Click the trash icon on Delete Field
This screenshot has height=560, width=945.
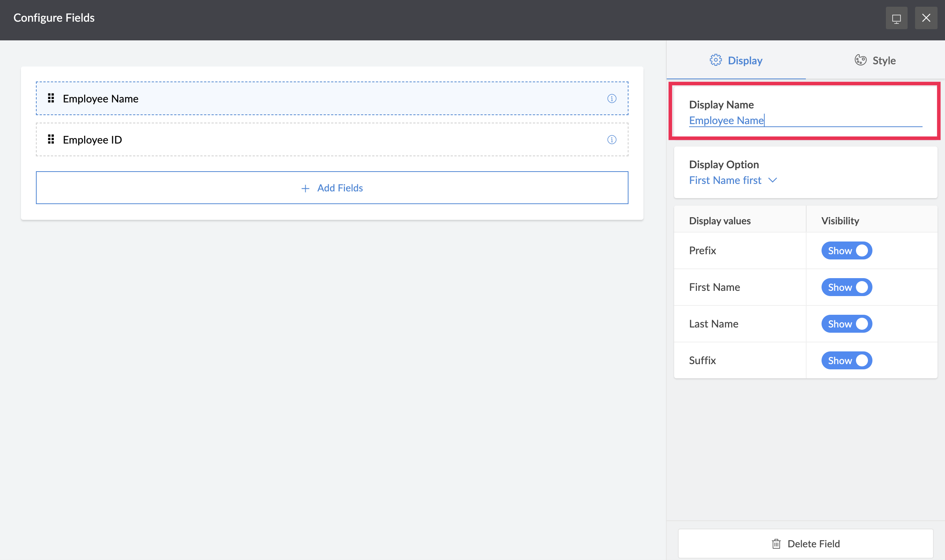tap(776, 544)
